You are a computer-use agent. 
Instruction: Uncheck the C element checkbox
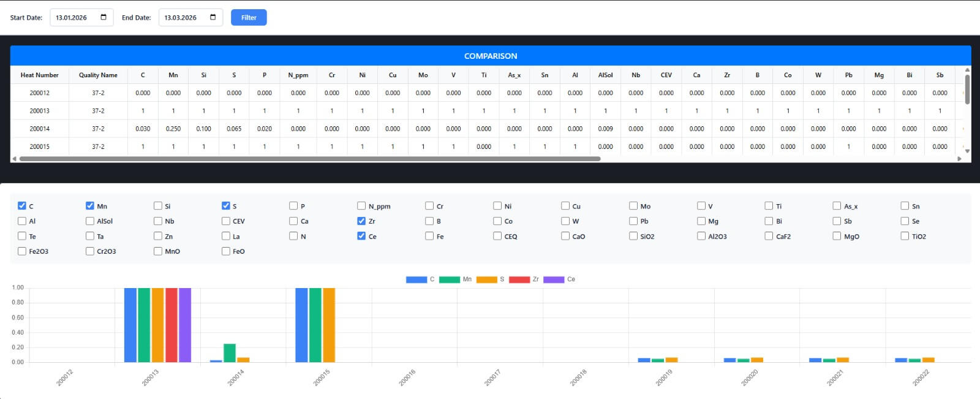(22, 206)
